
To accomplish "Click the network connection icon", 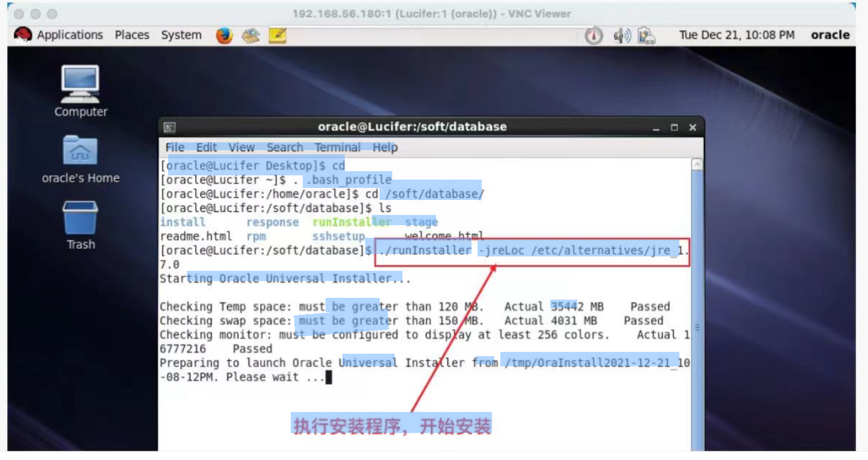I will (646, 35).
